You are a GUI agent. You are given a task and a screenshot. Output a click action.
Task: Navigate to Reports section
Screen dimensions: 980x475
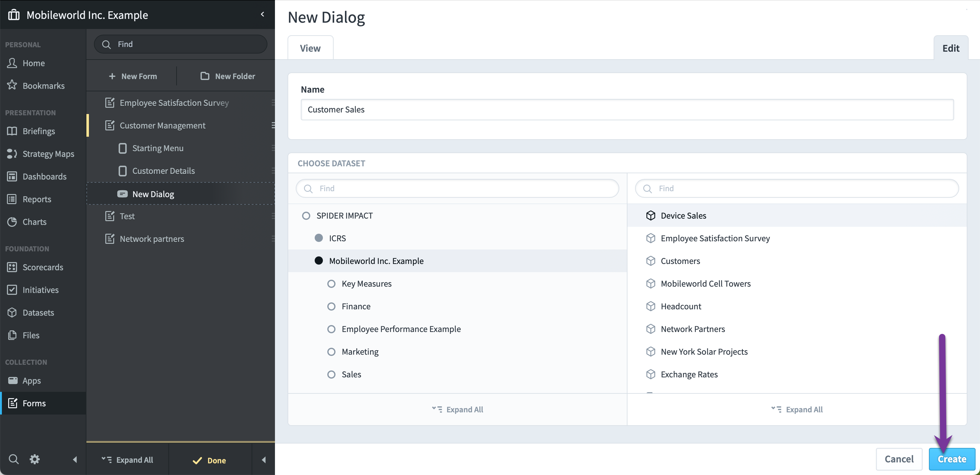pyautogui.click(x=43, y=199)
